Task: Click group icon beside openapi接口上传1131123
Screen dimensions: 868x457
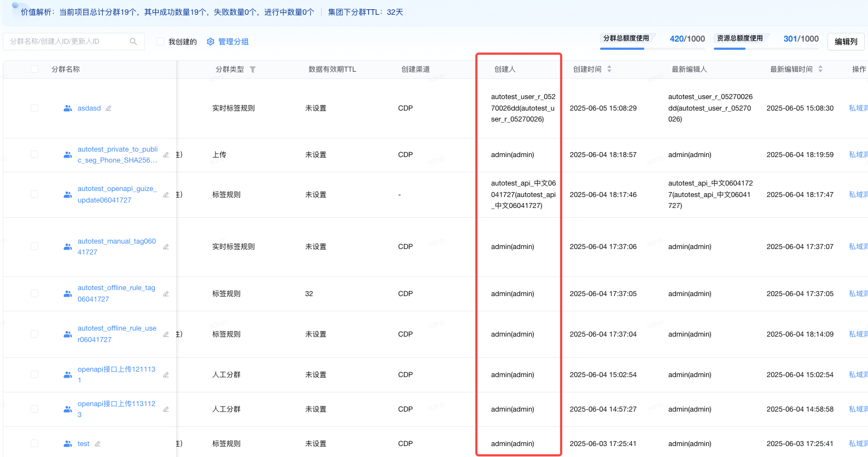Action: (x=68, y=409)
